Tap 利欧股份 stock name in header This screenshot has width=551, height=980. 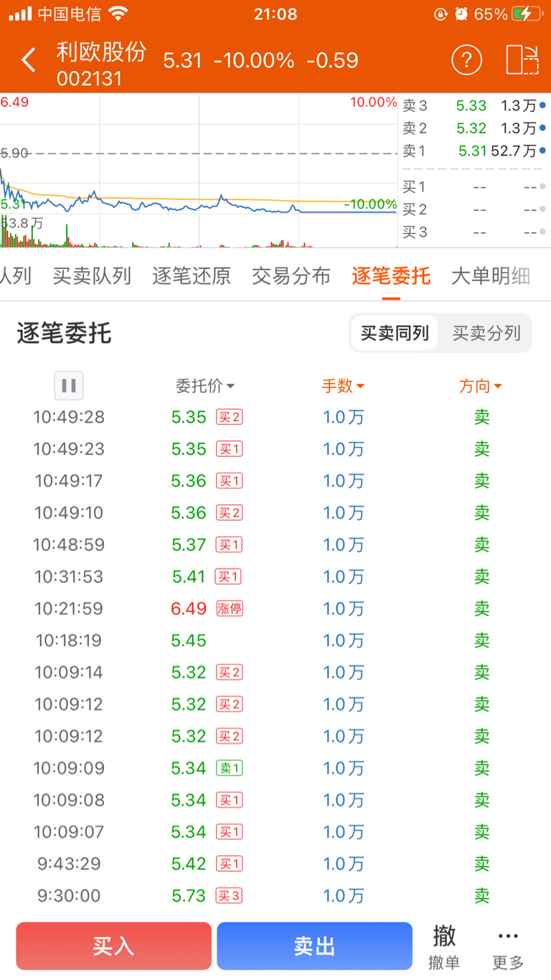point(101,51)
